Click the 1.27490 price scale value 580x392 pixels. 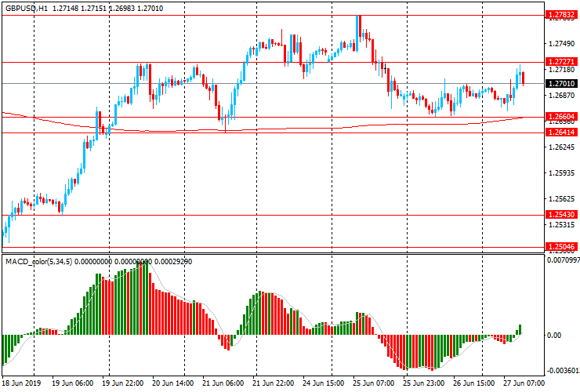[562, 44]
